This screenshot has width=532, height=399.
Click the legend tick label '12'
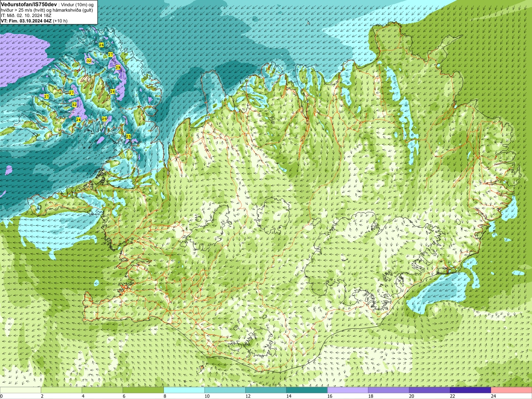click(x=248, y=396)
